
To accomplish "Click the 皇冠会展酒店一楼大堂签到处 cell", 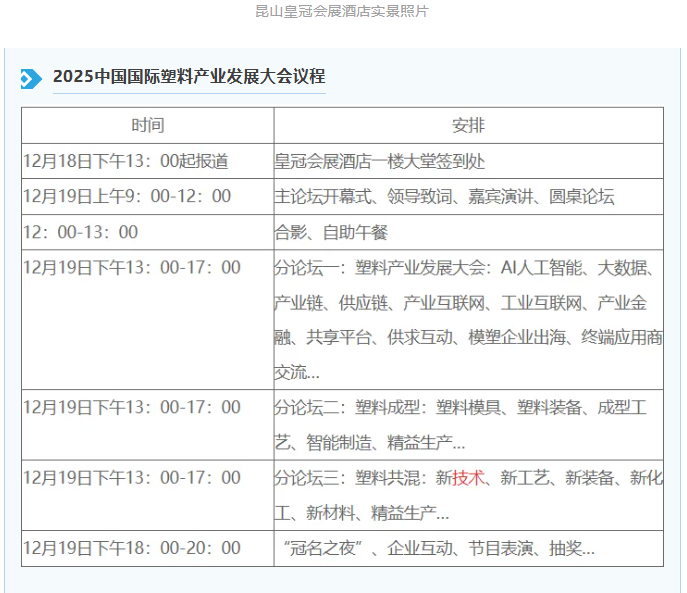I will [x=380, y=161].
